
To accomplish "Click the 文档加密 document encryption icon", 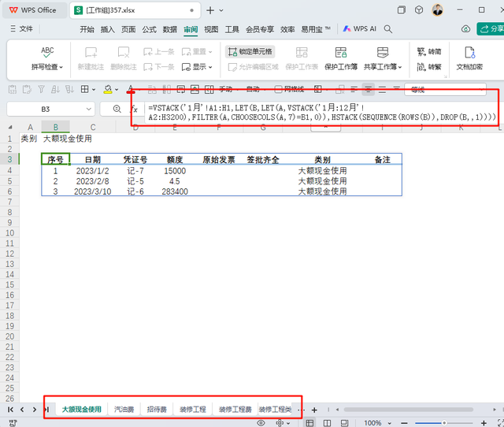I will click(469, 52).
